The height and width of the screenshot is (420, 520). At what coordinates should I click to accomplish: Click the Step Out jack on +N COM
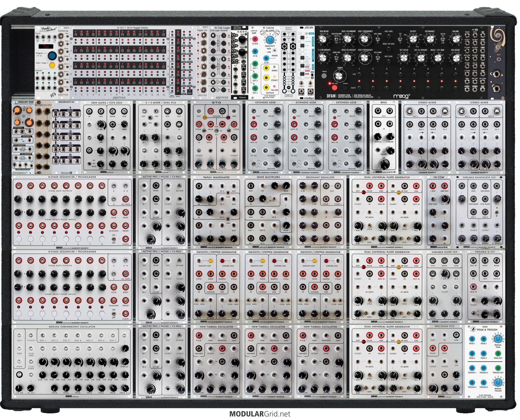[x=433, y=199]
